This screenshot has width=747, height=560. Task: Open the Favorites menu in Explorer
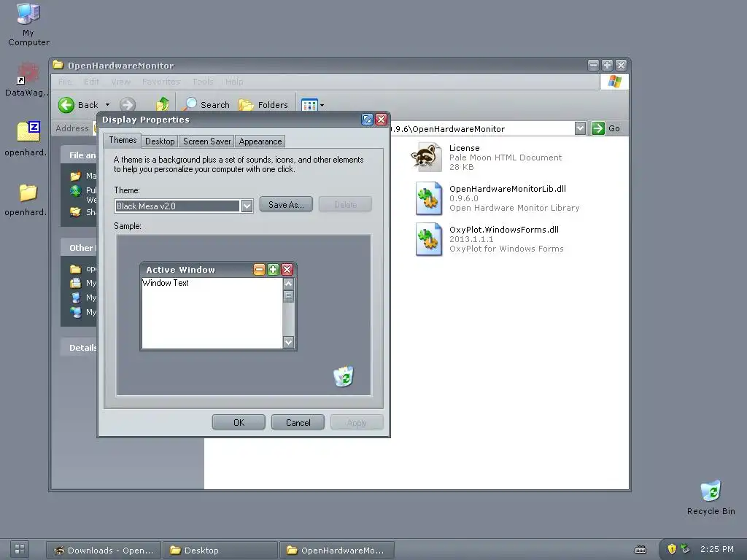coord(161,82)
